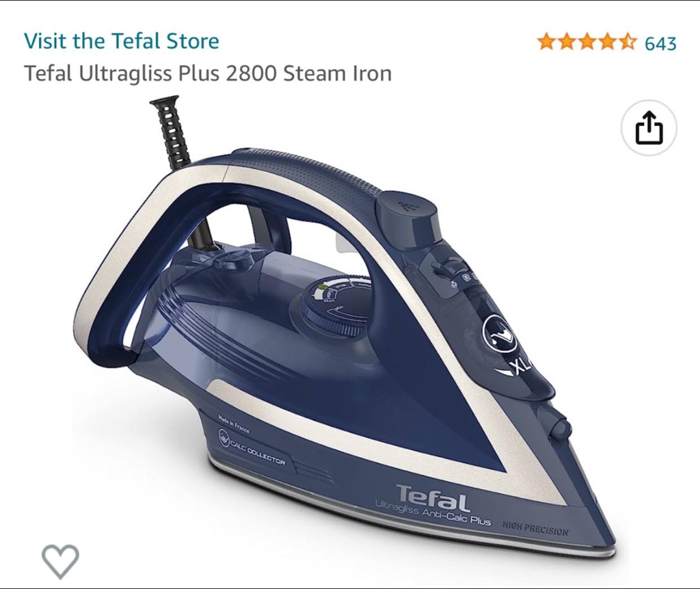
Task: Add item to wishlist with heart icon
Action: (x=60, y=561)
